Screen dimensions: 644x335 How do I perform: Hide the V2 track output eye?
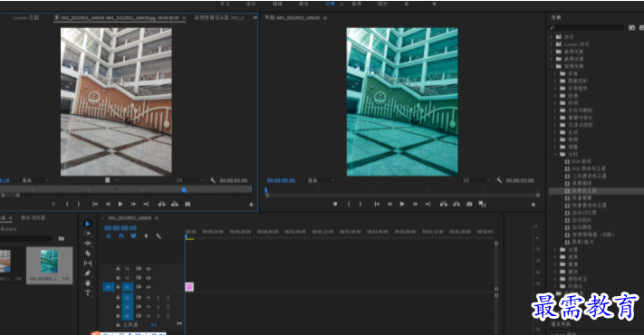(x=149, y=278)
